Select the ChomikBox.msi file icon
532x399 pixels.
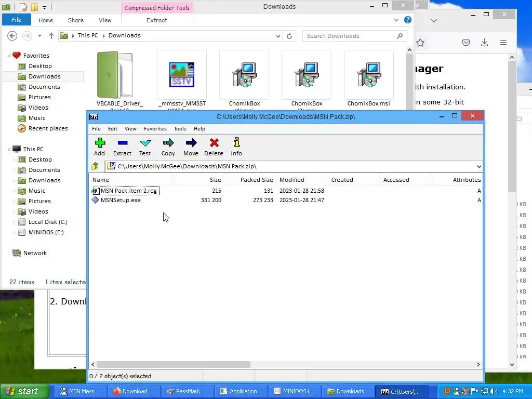369,75
